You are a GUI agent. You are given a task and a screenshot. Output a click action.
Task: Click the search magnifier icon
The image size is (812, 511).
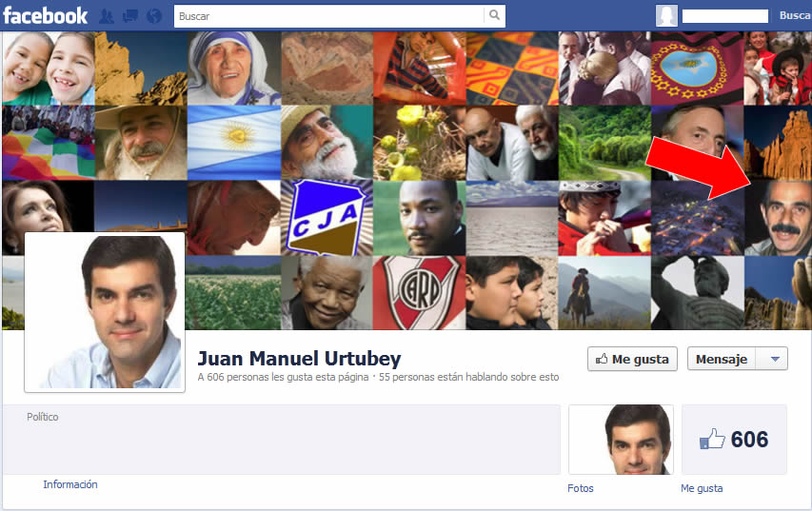coord(495,15)
